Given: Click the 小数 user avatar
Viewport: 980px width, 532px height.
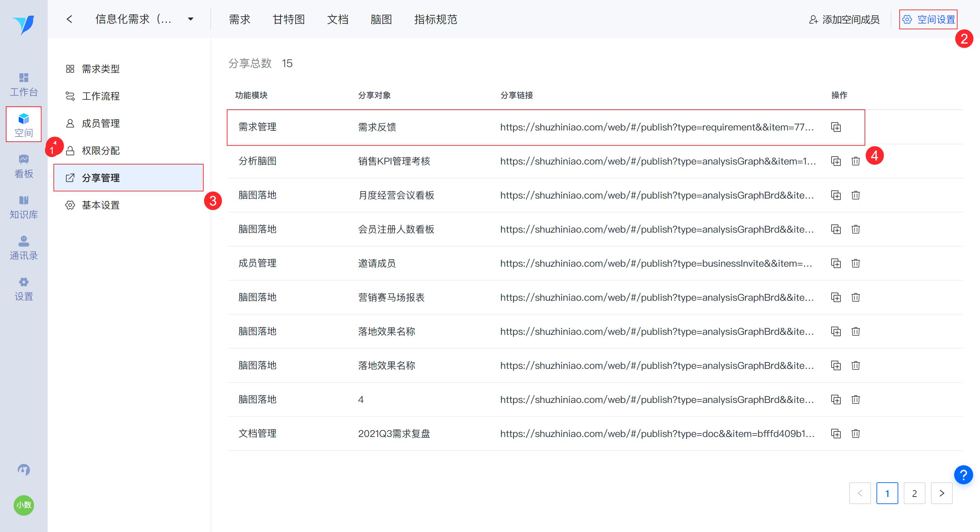Looking at the screenshot, I should point(23,505).
